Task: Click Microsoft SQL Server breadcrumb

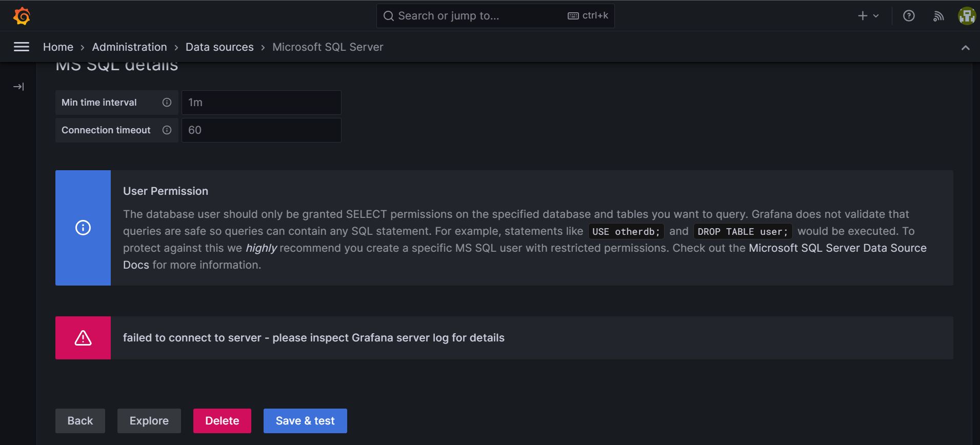Action: (x=328, y=47)
